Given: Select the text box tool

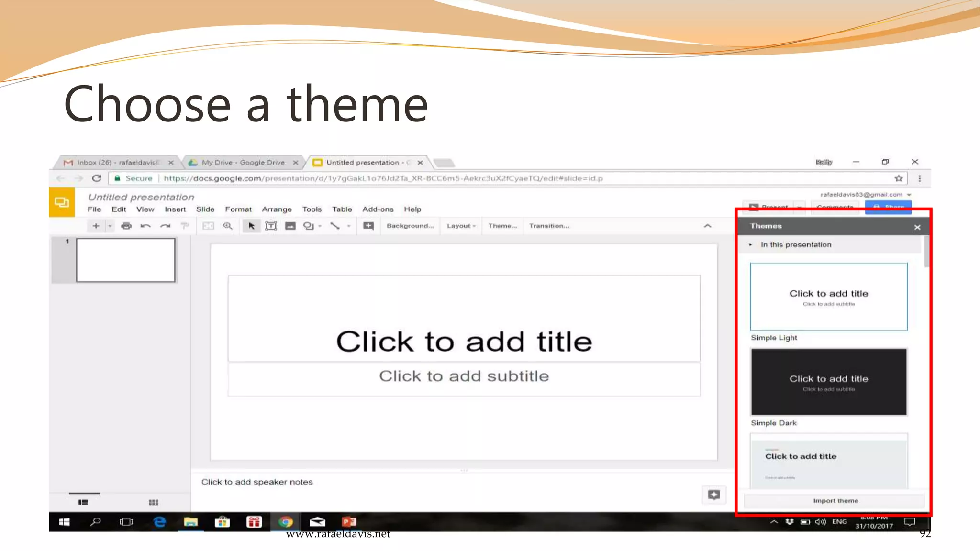Looking at the screenshot, I should (x=271, y=226).
